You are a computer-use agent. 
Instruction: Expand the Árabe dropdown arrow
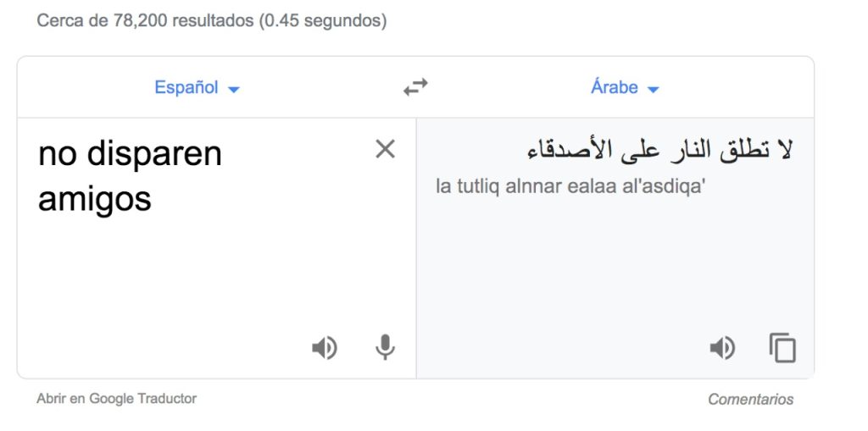click(653, 89)
